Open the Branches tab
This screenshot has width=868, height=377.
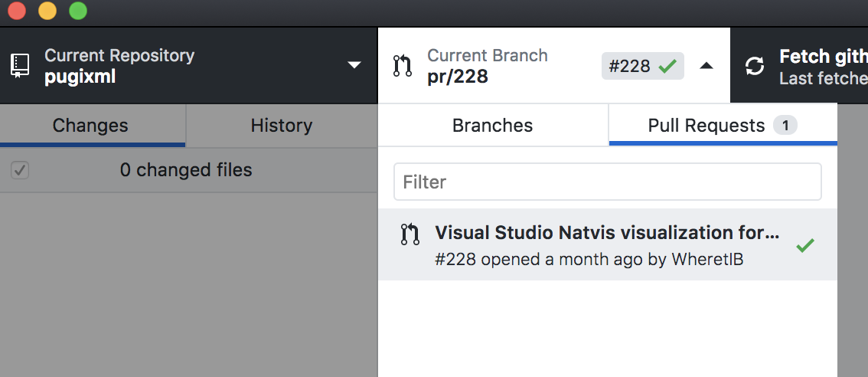[493, 126]
